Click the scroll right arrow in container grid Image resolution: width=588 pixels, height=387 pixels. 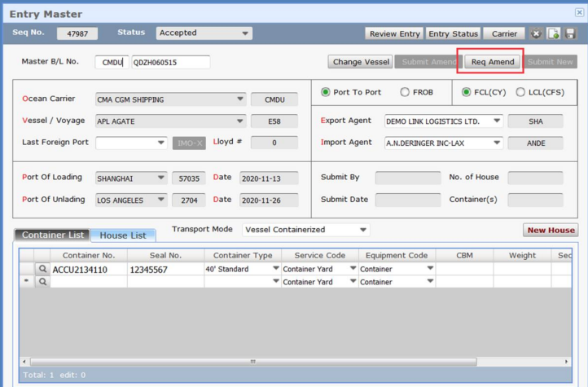click(568, 361)
